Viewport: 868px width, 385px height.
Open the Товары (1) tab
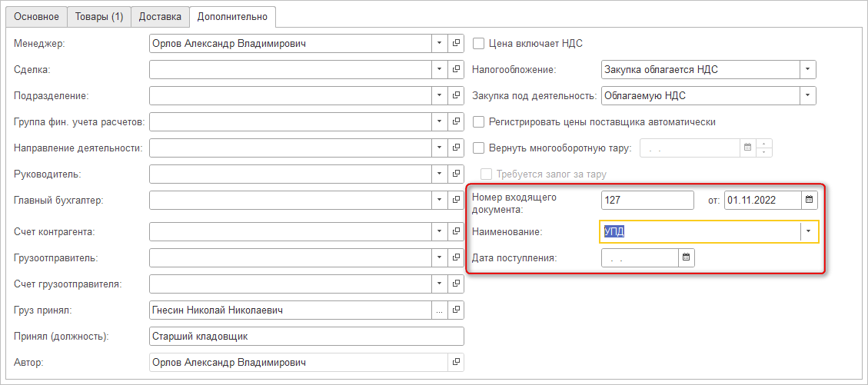point(98,16)
